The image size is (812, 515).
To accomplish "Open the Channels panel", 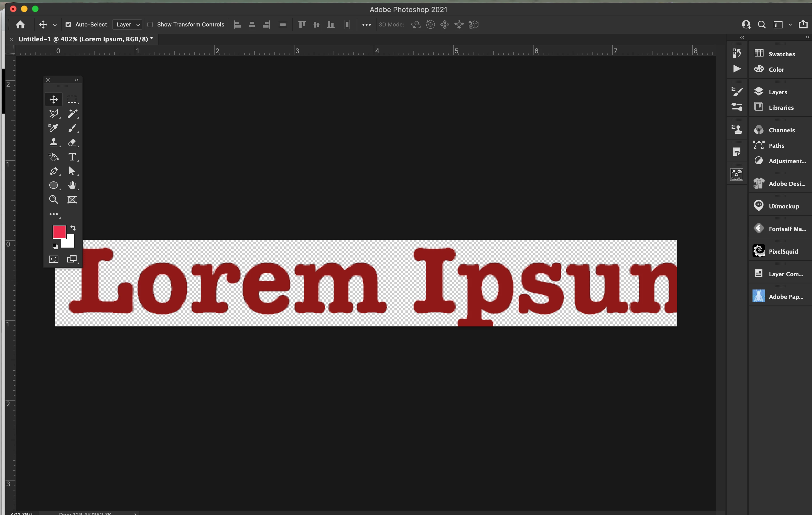I will 781,130.
